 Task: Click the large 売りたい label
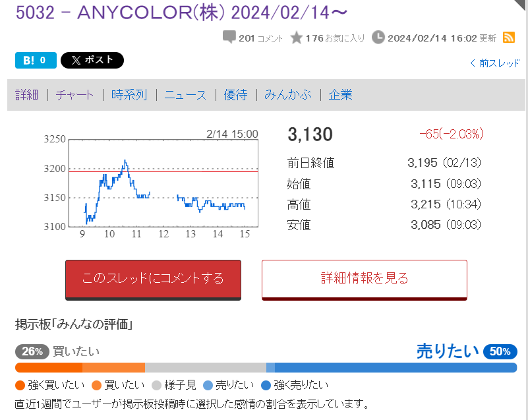[x=448, y=351]
